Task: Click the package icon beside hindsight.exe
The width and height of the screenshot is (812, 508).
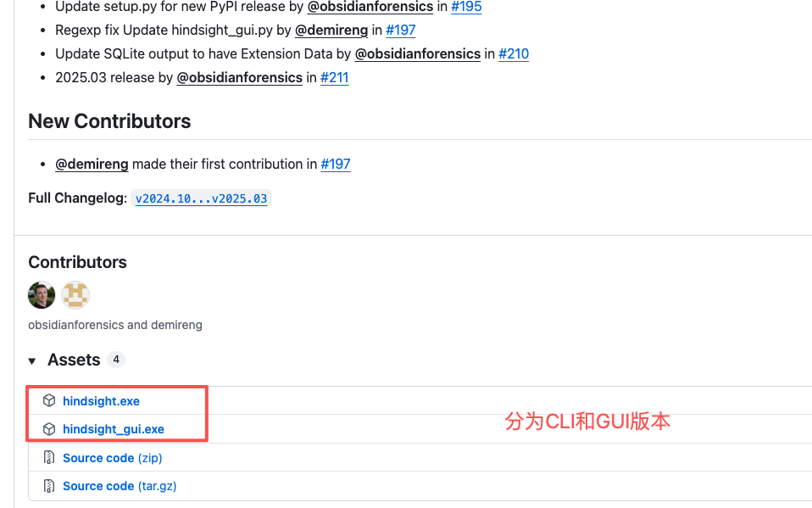Action: pyautogui.click(x=49, y=401)
